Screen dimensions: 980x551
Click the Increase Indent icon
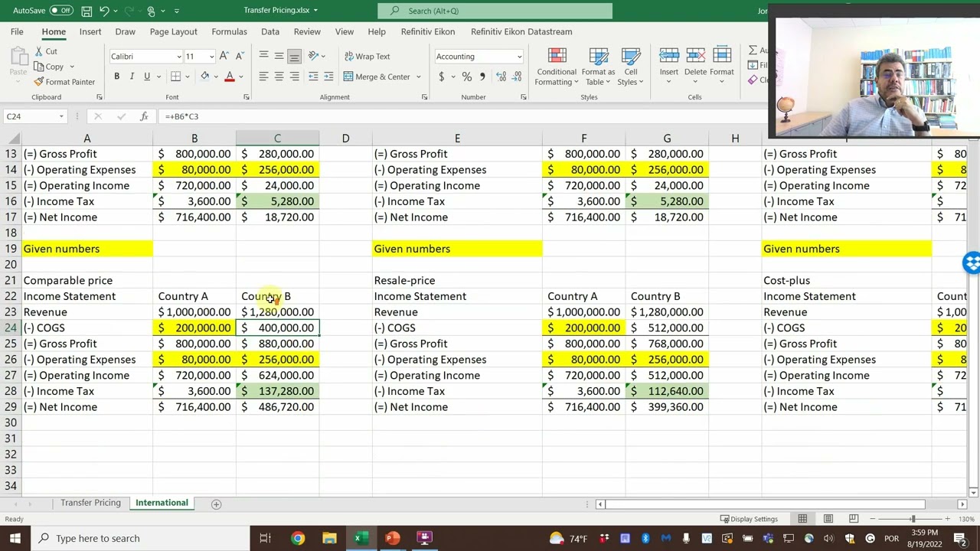(x=328, y=77)
